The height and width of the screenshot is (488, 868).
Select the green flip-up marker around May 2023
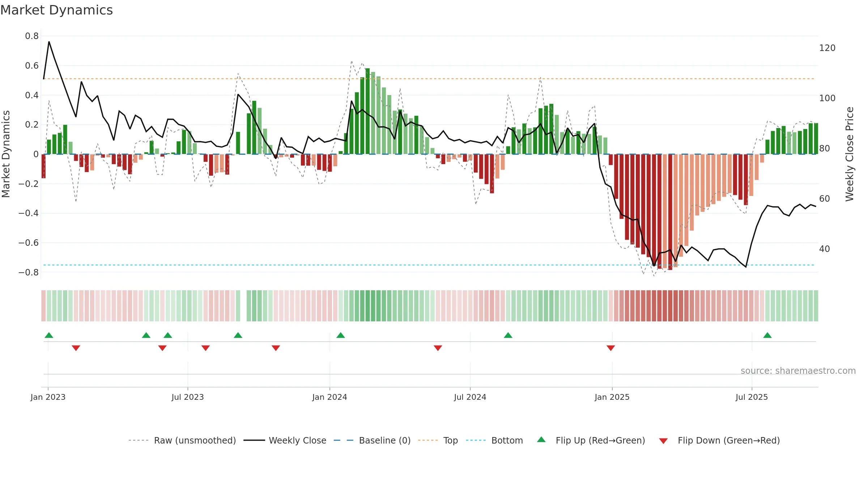pos(146,335)
